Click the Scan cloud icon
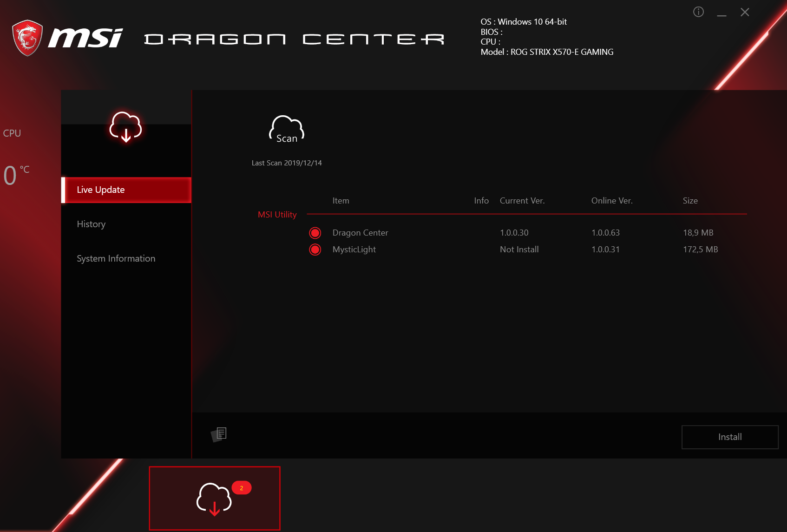The width and height of the screenshot is (787, 532). (287, 129)
